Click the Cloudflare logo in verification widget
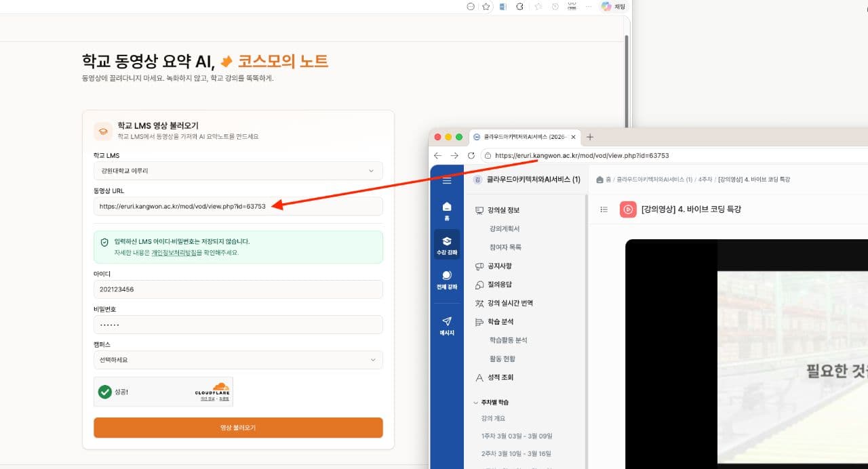 coord(212,389)
